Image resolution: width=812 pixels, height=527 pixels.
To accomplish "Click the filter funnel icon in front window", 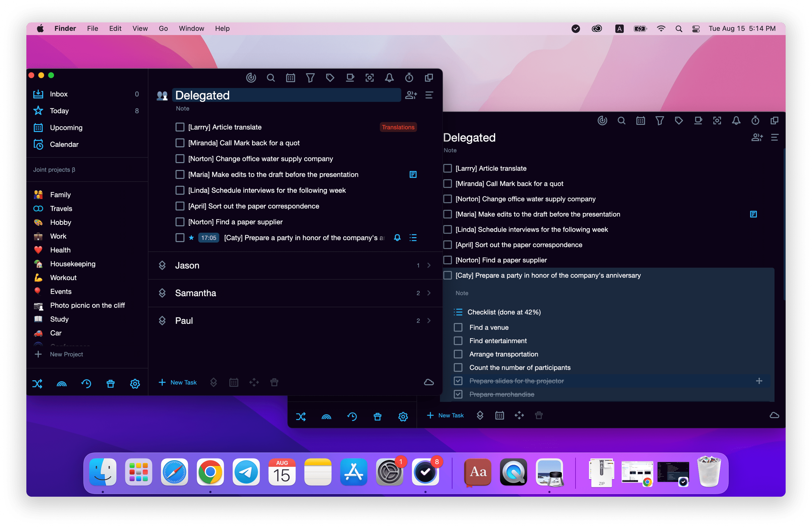I will coord(310,78).
